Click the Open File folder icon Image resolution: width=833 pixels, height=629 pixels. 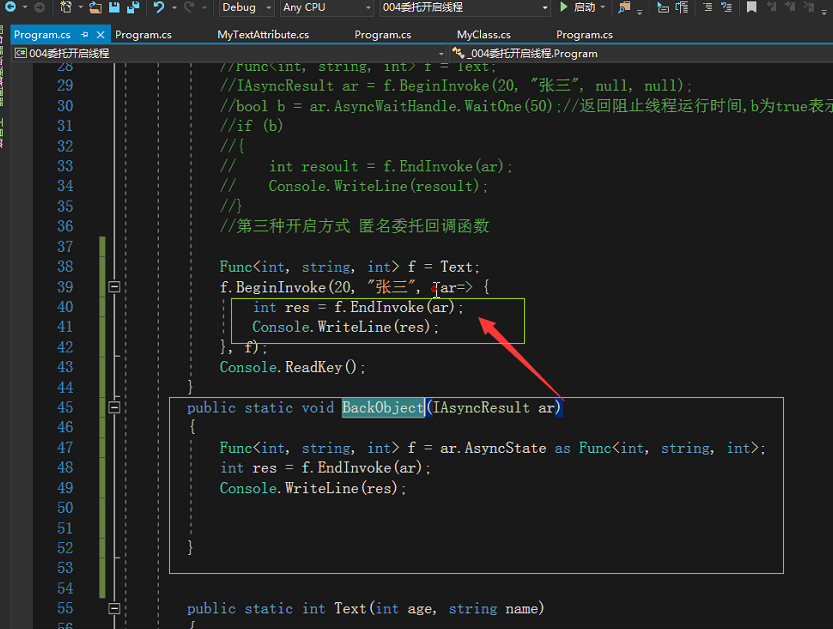pos(95,7)
